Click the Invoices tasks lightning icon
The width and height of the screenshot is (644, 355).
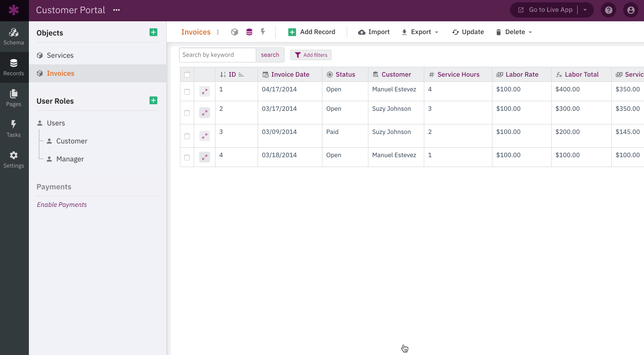pos(263,32)
